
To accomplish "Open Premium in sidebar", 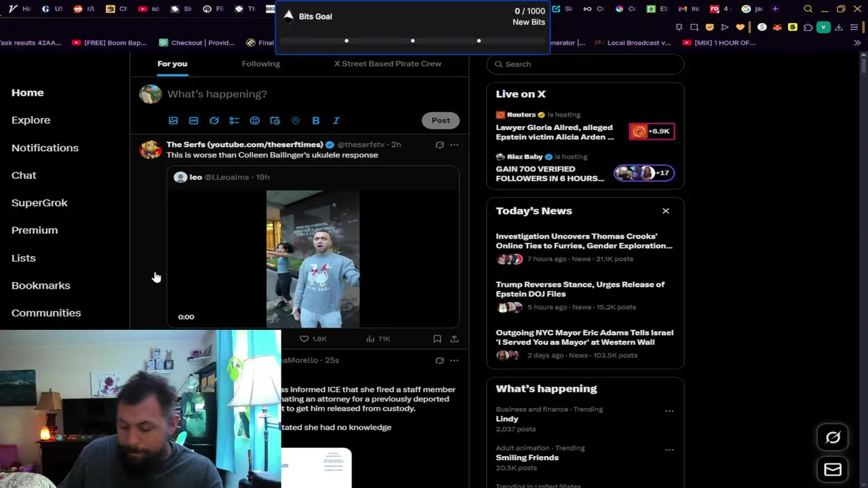I will pyautogui.click(x=35, y=230).
